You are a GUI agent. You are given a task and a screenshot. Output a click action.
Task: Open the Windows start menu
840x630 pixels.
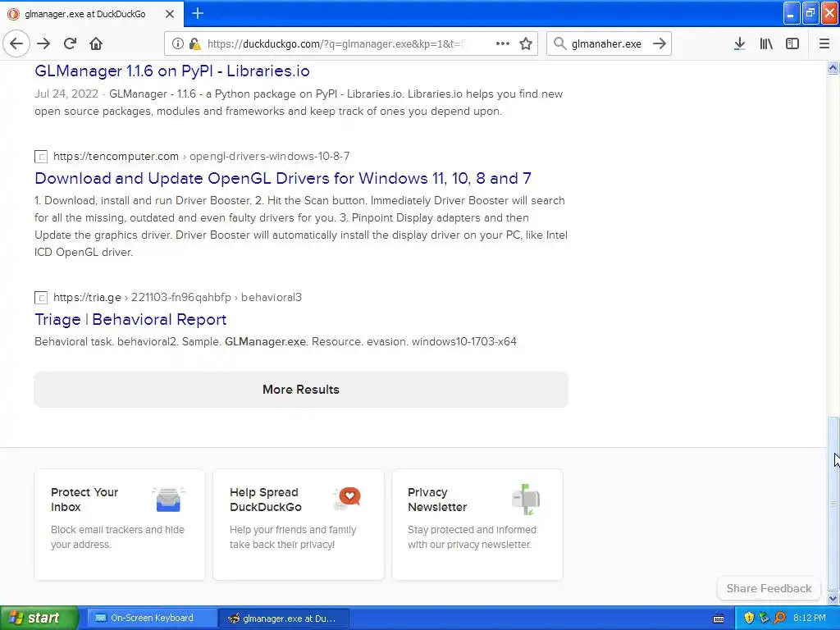pyautogui.click(x=39, y=618)
